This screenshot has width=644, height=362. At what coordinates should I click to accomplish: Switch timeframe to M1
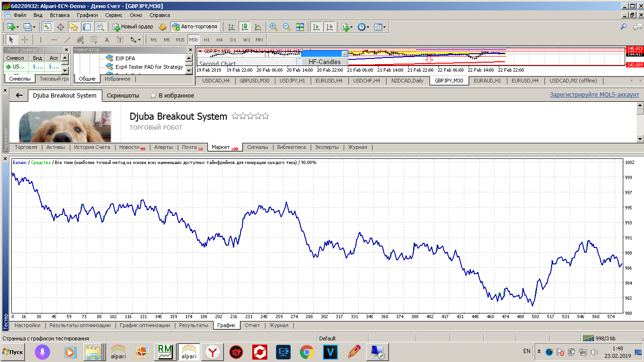coord(154,40)
